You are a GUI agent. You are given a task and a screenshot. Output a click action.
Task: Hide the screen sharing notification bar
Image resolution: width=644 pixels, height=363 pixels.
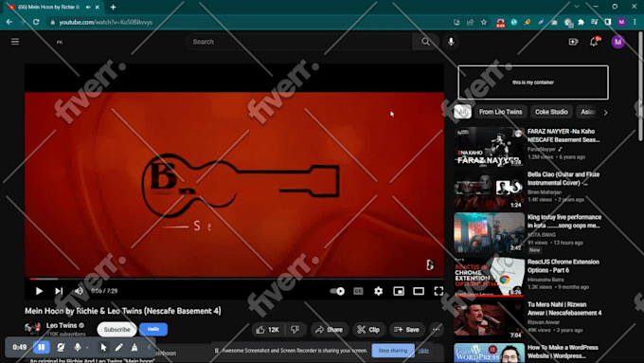[x=423, y=351]
